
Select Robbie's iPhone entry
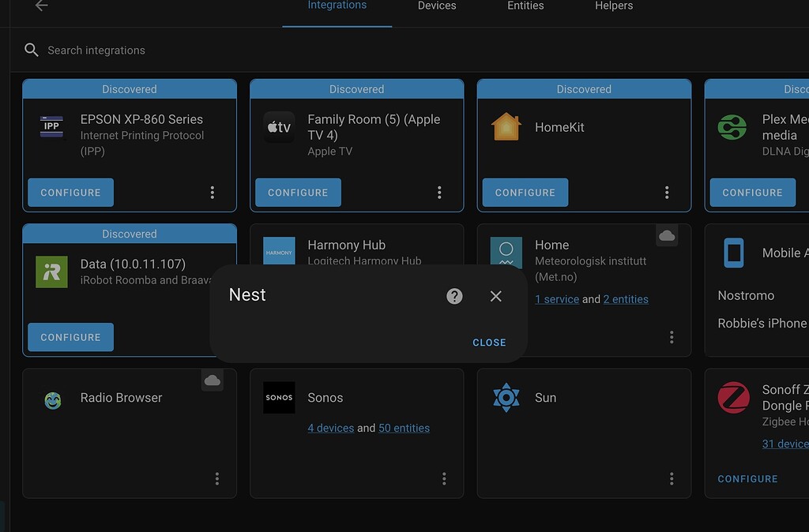click(762, 323)
